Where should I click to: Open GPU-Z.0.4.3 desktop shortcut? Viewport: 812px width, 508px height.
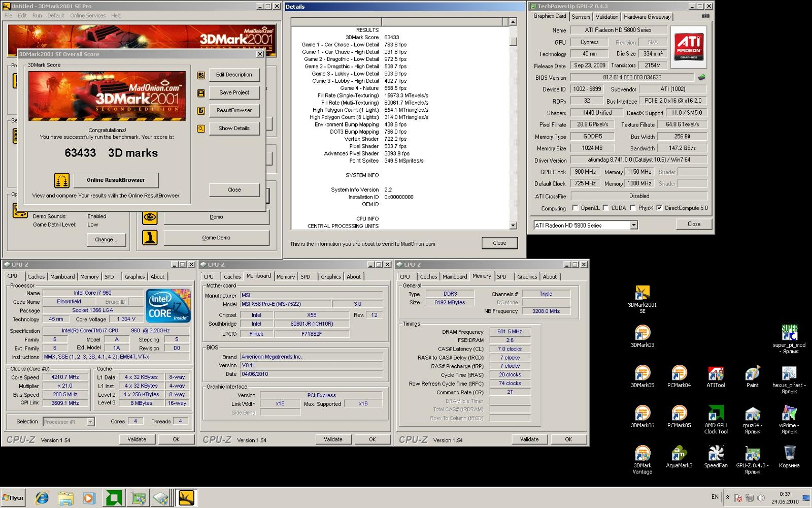point(752,460)
